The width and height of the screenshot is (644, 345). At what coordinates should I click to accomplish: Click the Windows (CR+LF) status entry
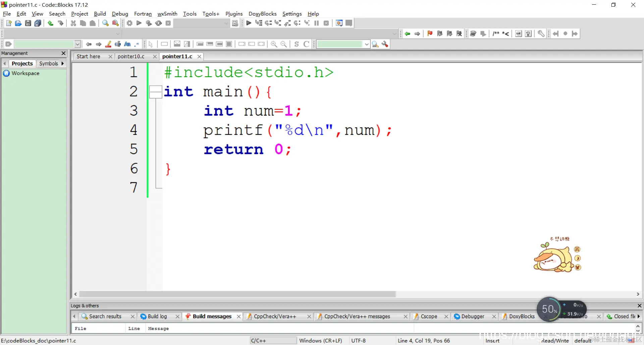321,341
